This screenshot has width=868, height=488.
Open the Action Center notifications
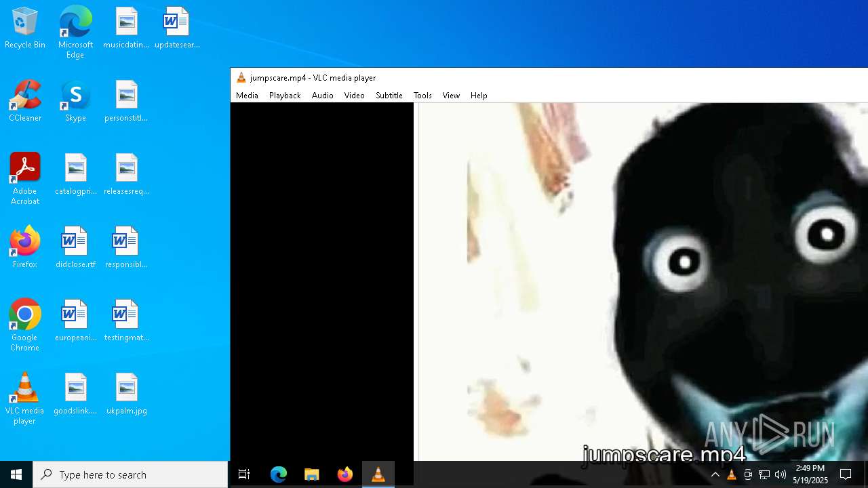pyautogui.click(x=846, y=474)
